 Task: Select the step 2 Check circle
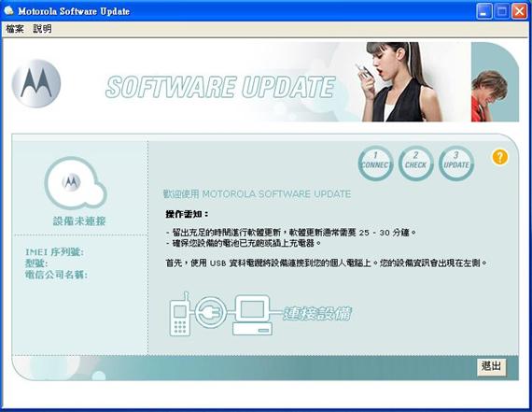[415, 163]
